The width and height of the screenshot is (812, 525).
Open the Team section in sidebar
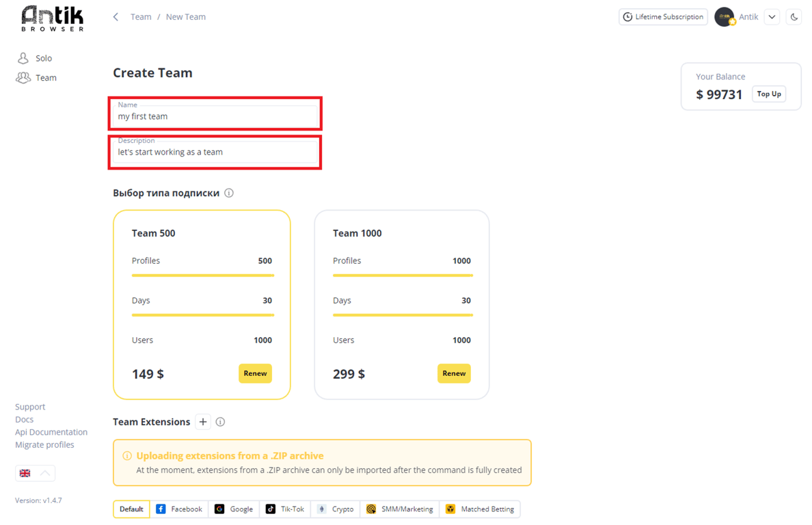pyautogui.click(x=36, y=78)
